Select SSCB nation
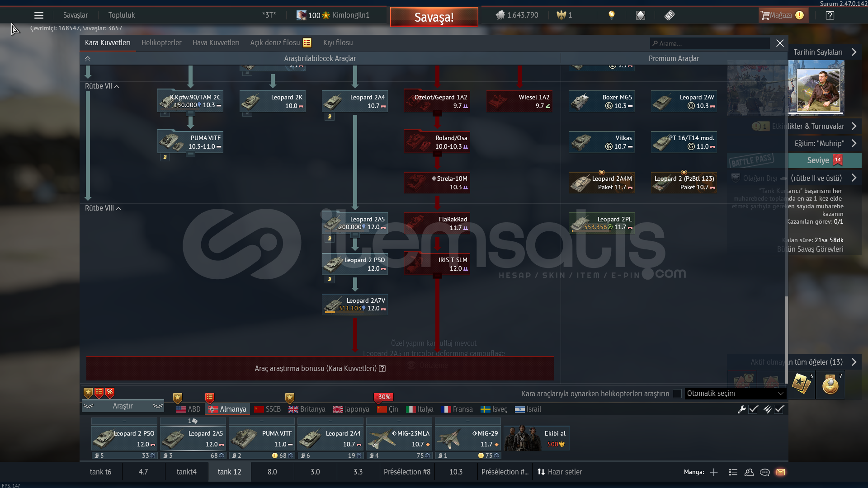 [x=267, y=409]
